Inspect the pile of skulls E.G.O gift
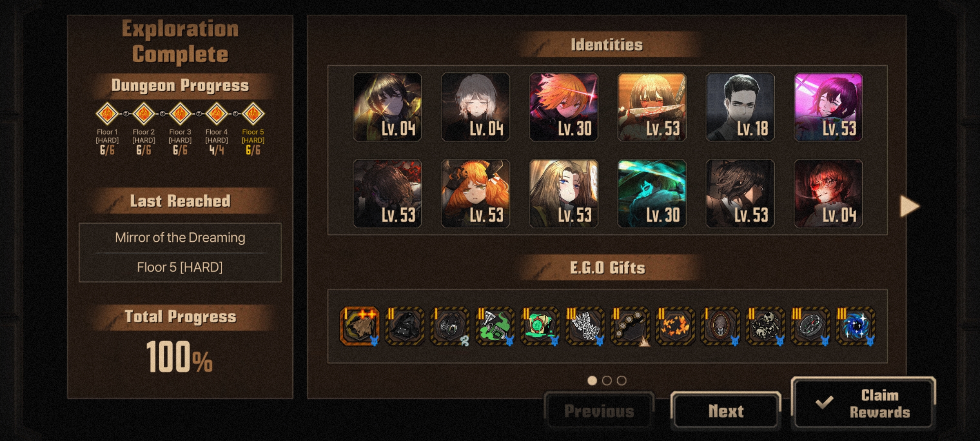Screen dimensions: 980x441 pos(765,326)
